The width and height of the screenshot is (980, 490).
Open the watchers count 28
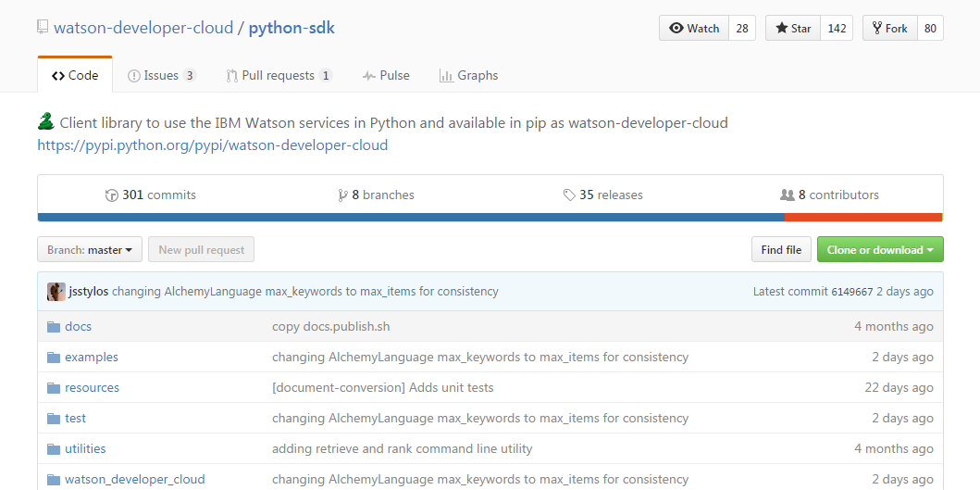[742, 28]
